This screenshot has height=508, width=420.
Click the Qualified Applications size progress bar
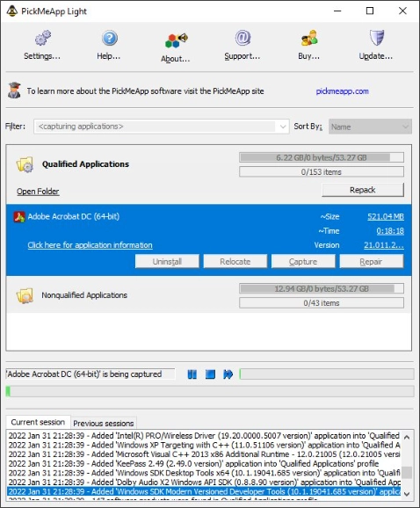click(322, 158)
